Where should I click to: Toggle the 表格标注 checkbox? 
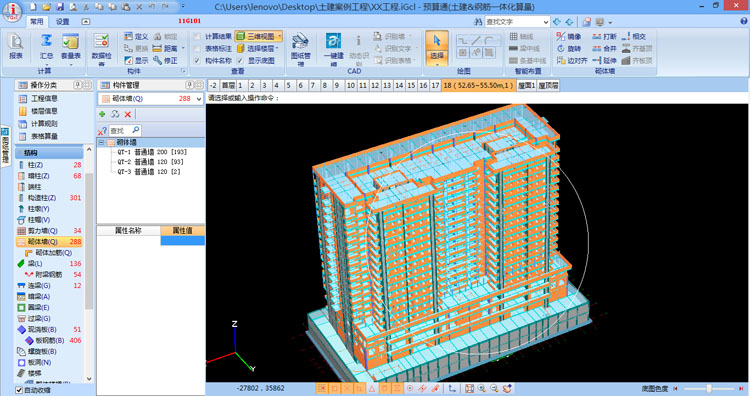tap(197, 48)
